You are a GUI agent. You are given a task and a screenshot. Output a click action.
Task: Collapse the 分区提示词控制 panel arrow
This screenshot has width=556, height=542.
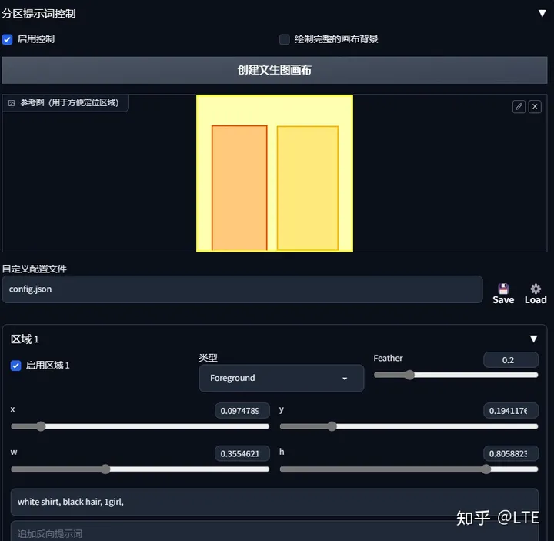tap(542, 13)
